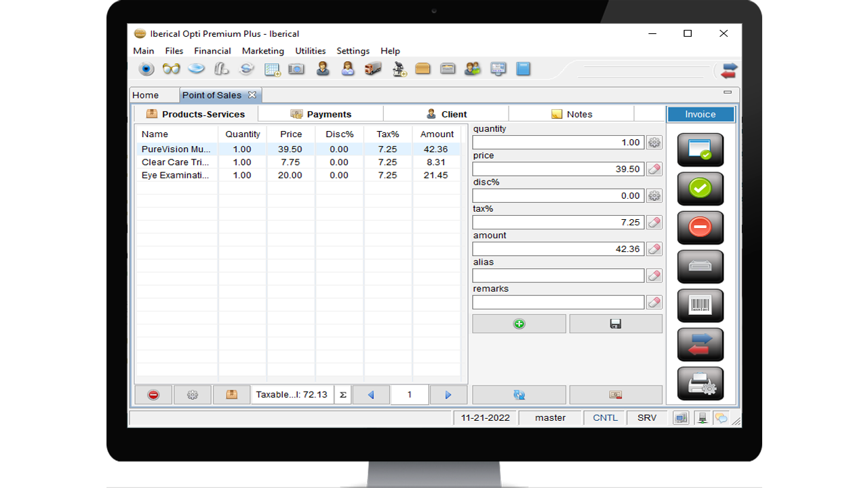Screen dimensions: 868x488
Task: Click the camera icon in the toolbar
Action: click(296, 69)
